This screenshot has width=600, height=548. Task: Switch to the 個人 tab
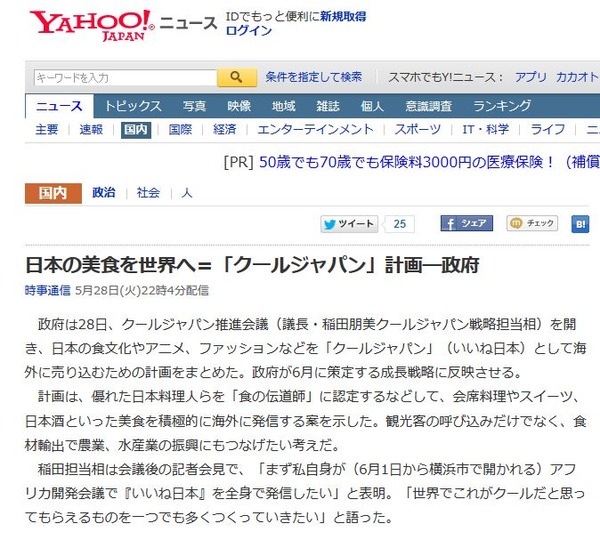372,106
